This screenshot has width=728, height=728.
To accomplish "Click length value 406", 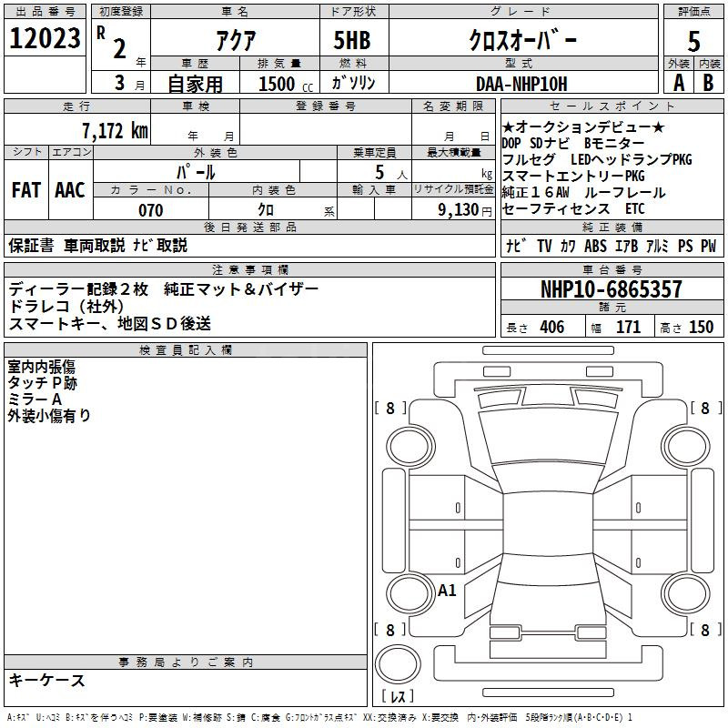I will (x=552, y=327).
